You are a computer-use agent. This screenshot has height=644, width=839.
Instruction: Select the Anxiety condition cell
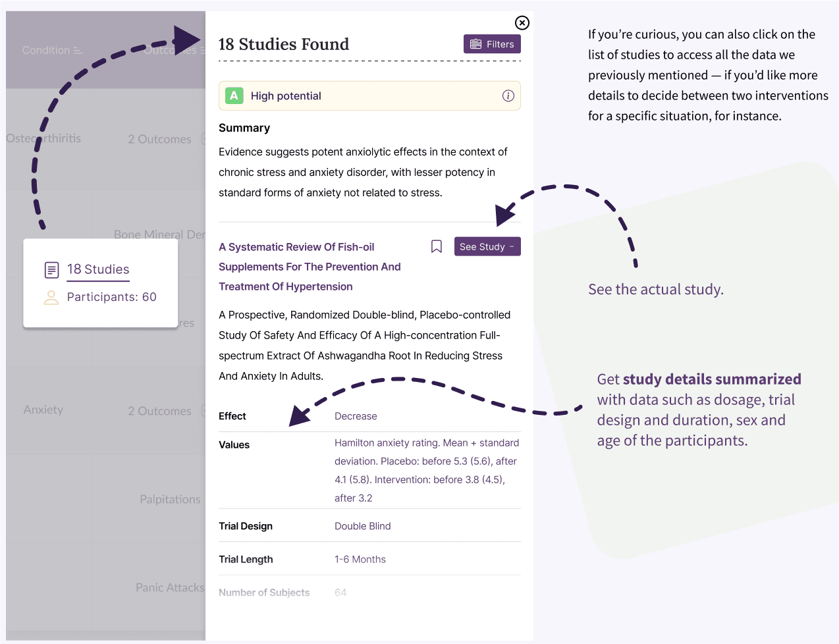click(x=43, y=410)
